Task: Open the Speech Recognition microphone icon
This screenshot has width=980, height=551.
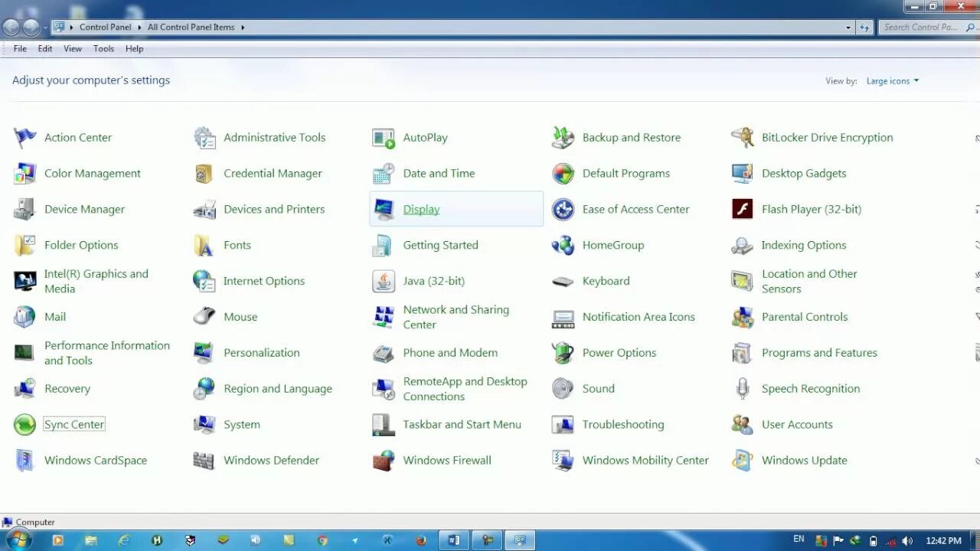Action: [742, 389]
